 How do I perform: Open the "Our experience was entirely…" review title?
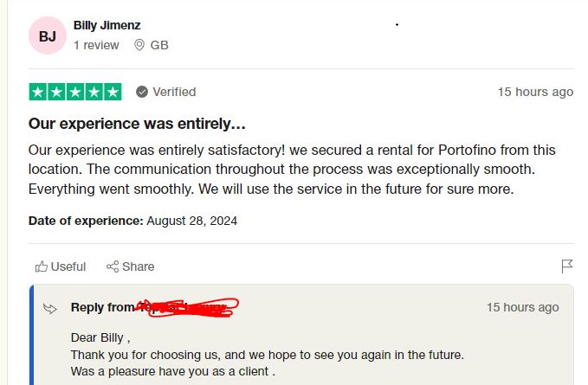(x=137, y=124)
